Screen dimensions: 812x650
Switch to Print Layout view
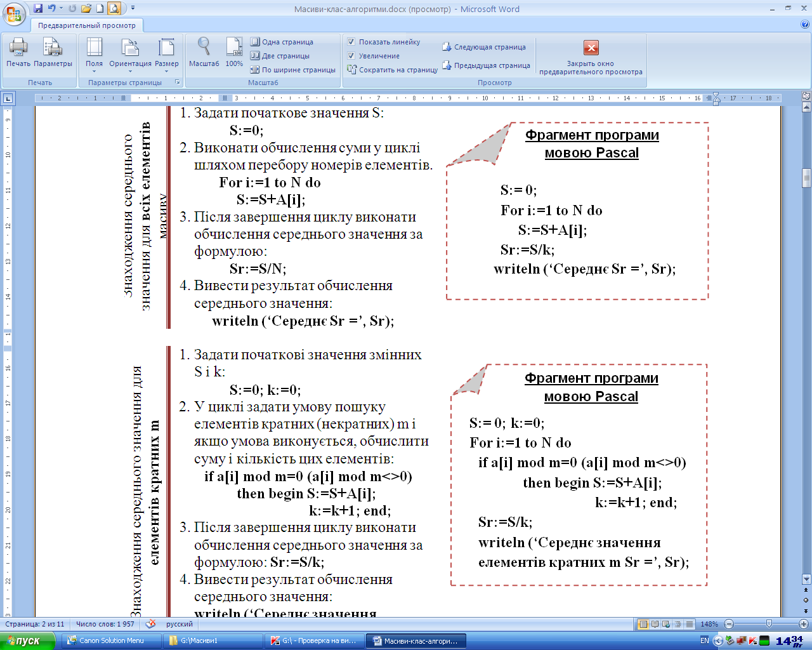coord(643,624)
